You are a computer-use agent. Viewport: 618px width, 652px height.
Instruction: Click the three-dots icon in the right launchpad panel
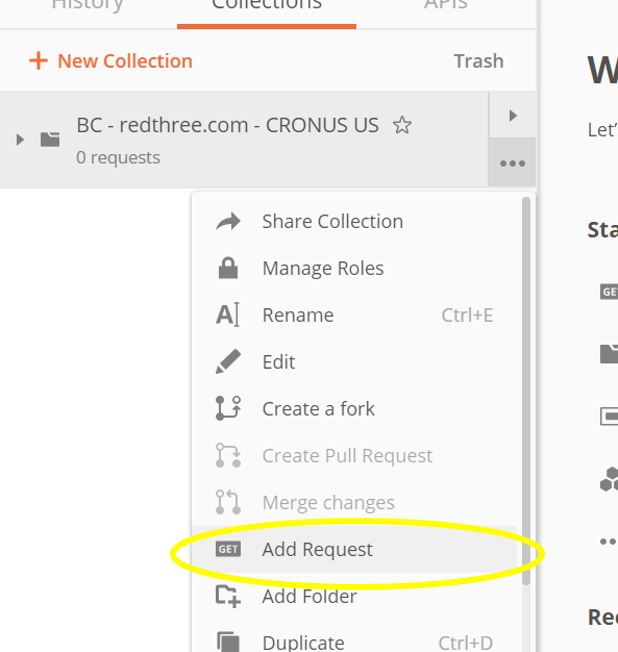(608, 541)
